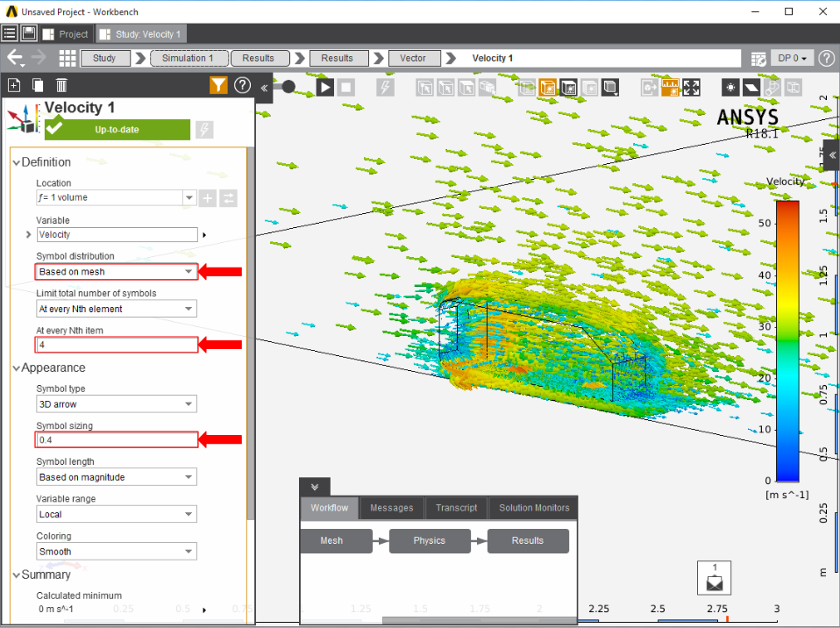840x628 pixels.
Task: Click the Vector breadcrumb button
Action: pyautogui.click(x=414, y=58)
